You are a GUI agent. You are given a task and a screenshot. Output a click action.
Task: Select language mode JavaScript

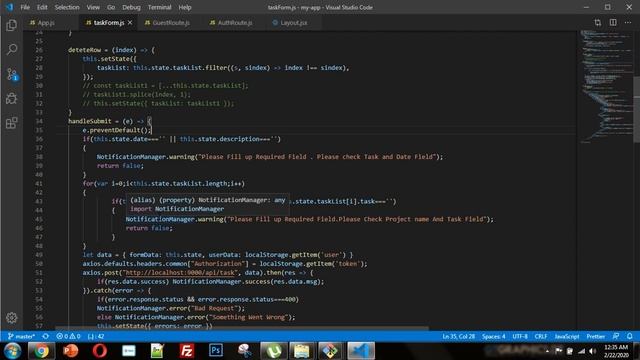point(567,336)
